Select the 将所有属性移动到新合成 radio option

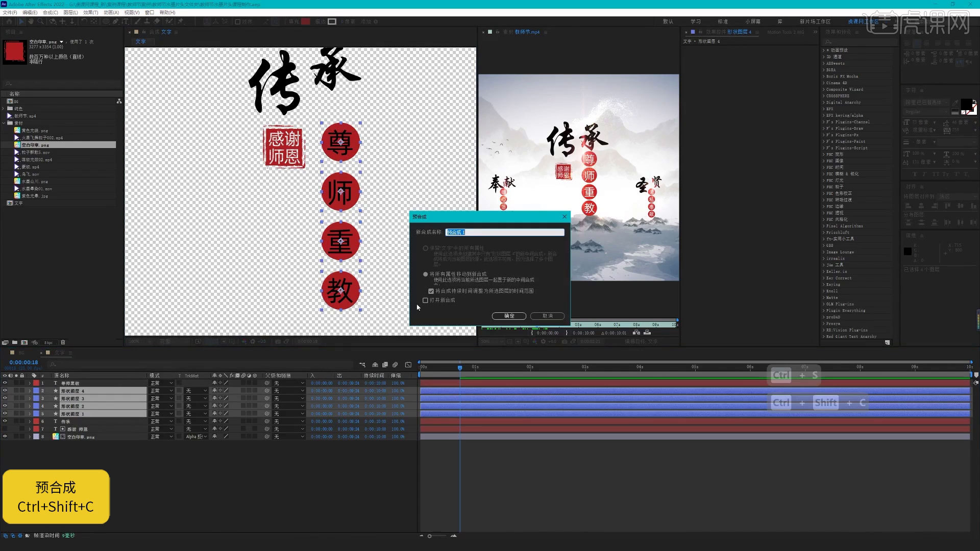(x=425, y=274)
